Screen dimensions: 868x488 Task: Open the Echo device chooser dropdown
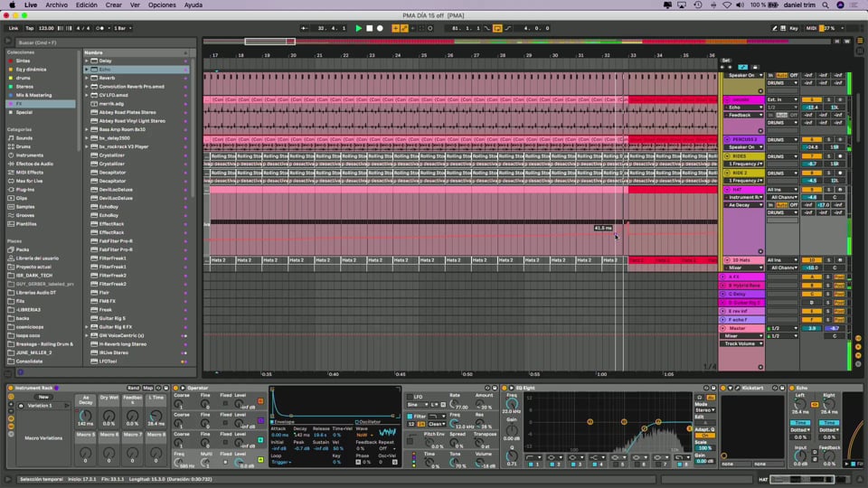pos(744,108)
